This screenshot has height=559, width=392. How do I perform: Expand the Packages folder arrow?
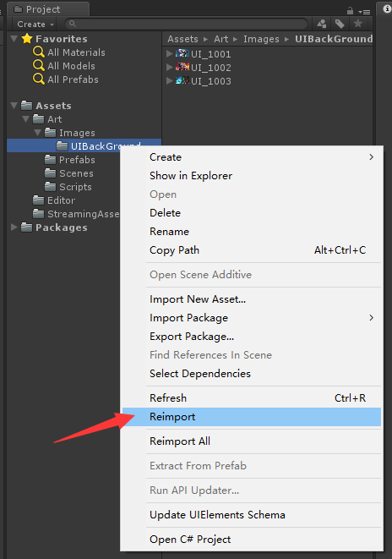pos(14,227)
